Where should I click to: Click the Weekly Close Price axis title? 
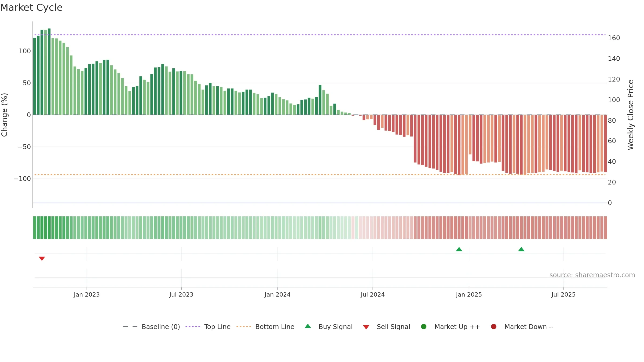[631, 115]
